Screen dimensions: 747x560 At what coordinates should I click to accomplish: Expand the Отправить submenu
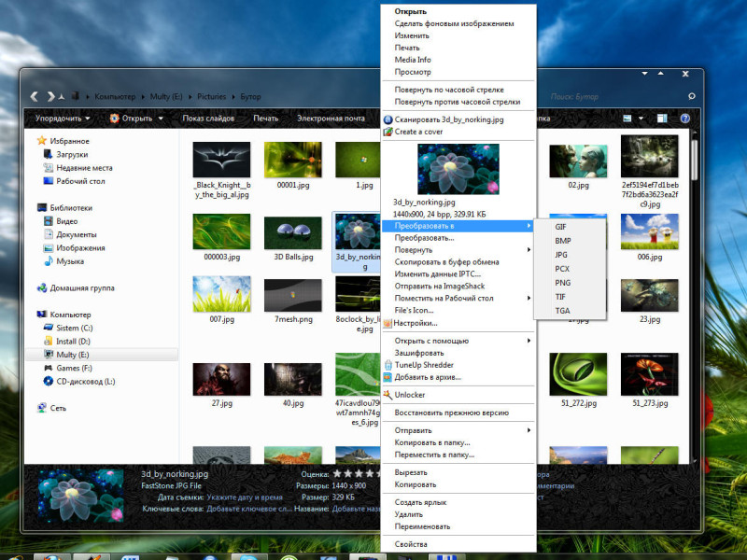529,430
